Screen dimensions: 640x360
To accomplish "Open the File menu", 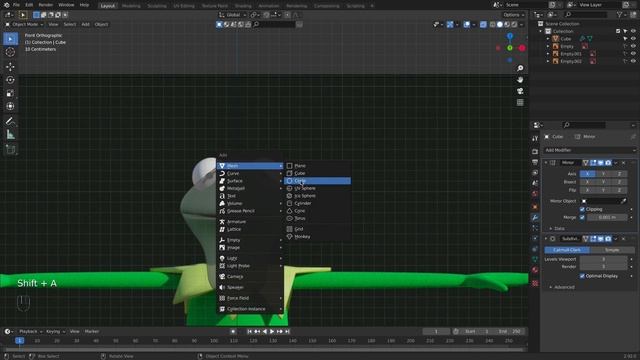I will (x=16, y=5).
